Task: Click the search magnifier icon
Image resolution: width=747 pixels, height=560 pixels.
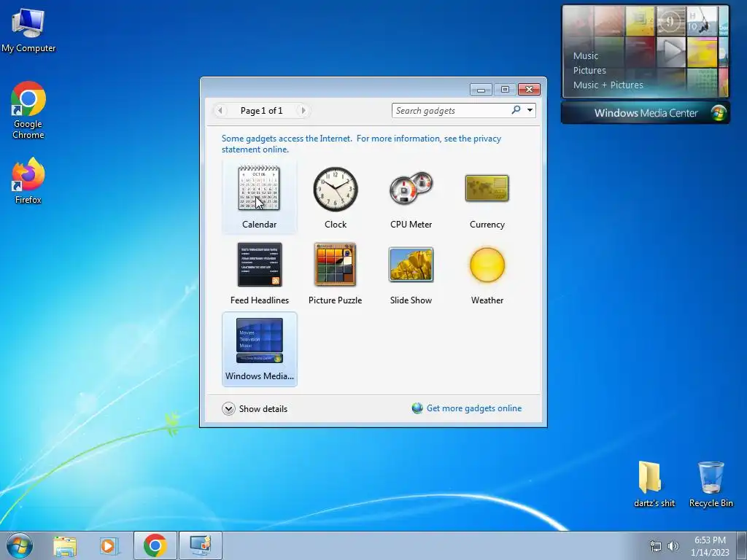Action: tap(516, 110)
